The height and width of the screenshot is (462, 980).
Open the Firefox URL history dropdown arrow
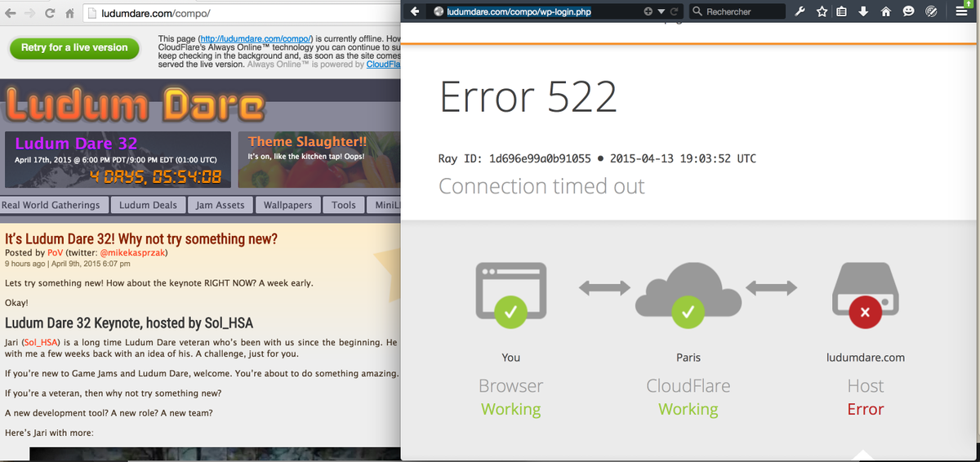click(x=662, y=11)
